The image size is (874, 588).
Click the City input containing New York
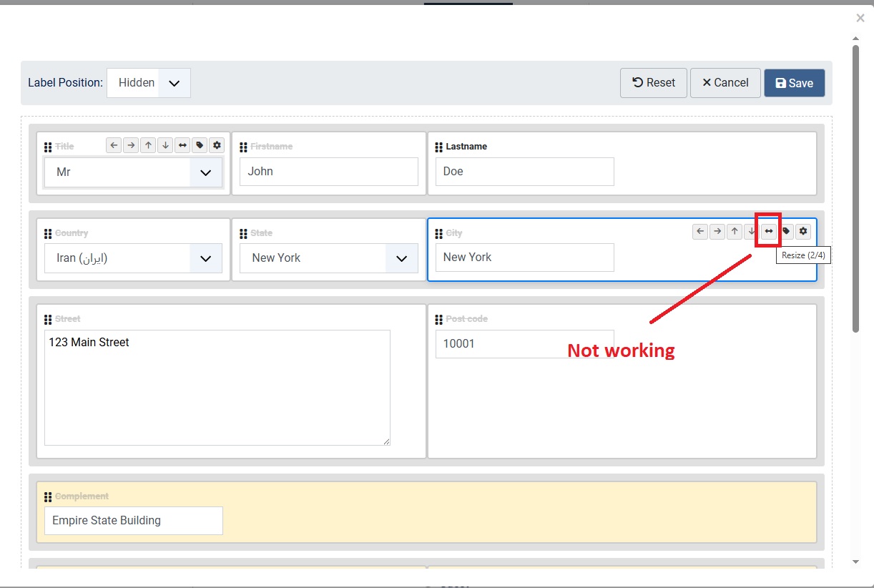coord(525,258)
